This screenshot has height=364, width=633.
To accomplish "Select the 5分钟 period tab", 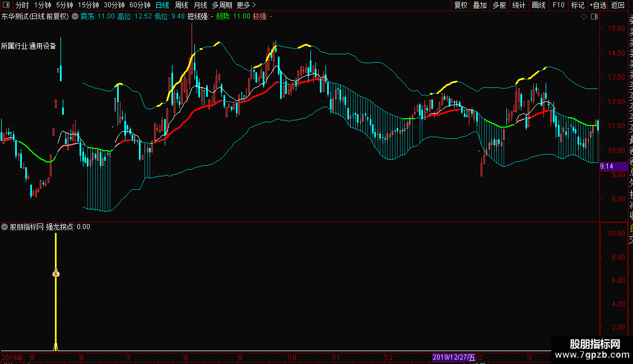I will pos(64,5).
